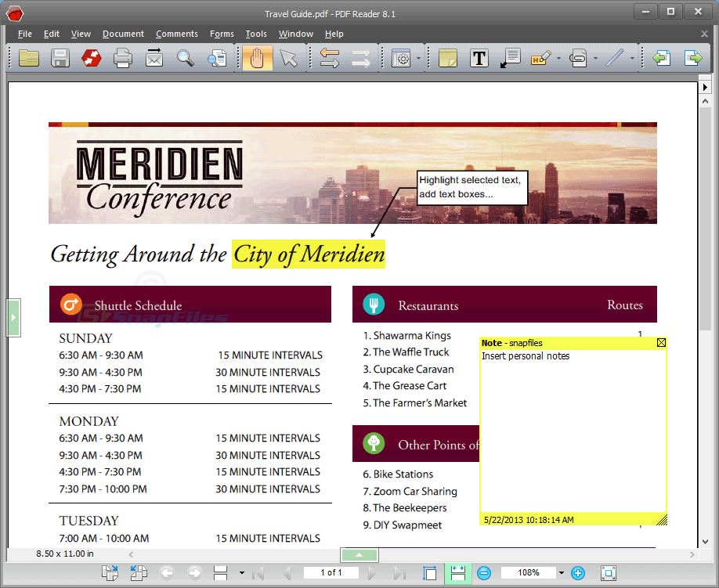This screenshot has height=588, width=719.
Task: Select the Highlight text tool
Action: click(x=541, y=58)
